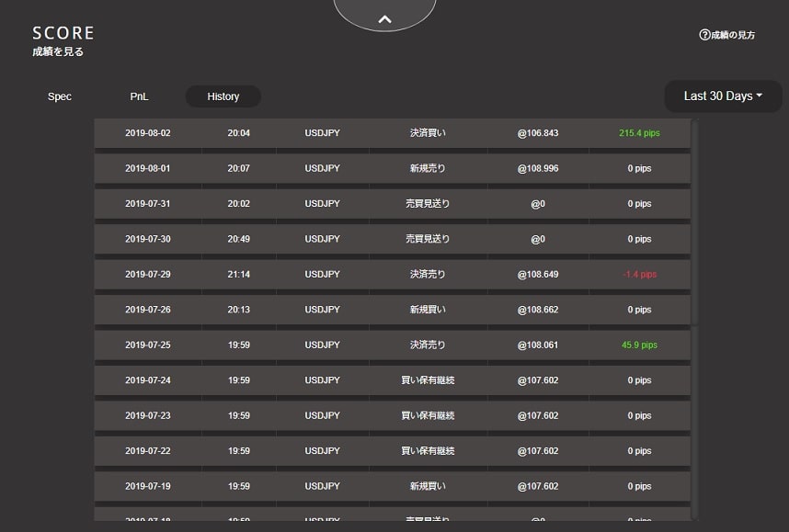Click the -1.4 pips result
The width and height of the screenshot is (789, 532).
pos(639,275)
